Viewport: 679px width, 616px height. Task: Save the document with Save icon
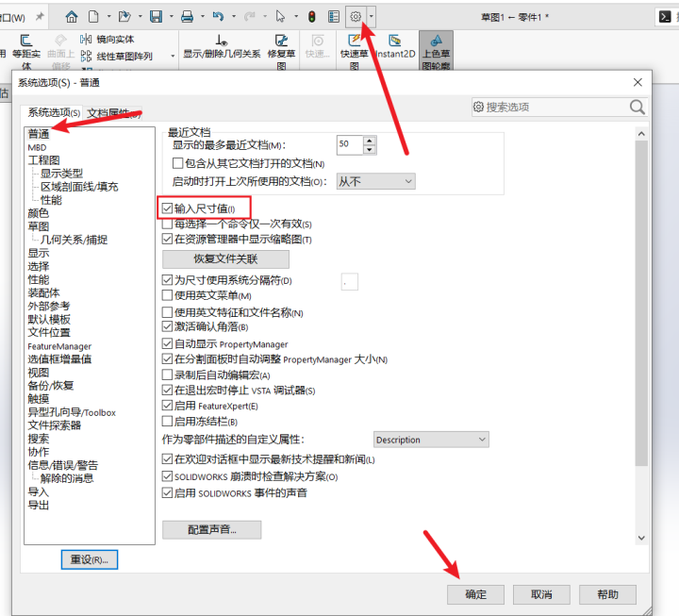click(156, 17)
